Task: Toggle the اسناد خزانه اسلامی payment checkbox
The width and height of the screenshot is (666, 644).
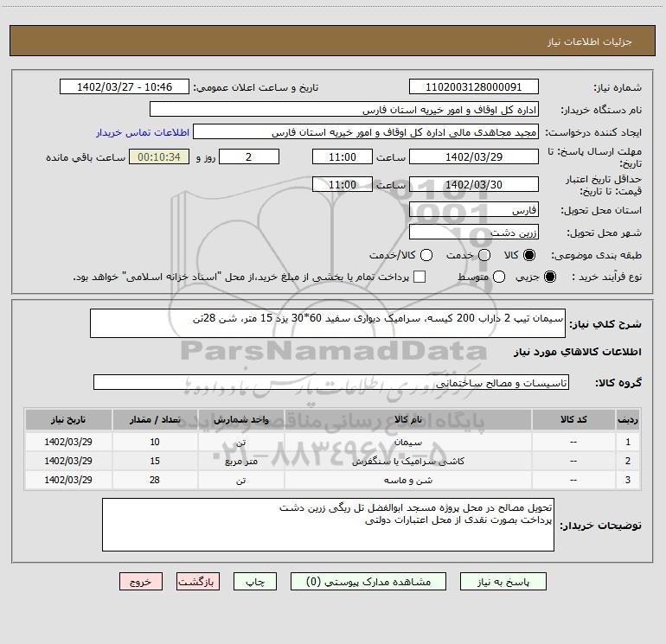Action: pyautogui.click(x=419, y=277)
